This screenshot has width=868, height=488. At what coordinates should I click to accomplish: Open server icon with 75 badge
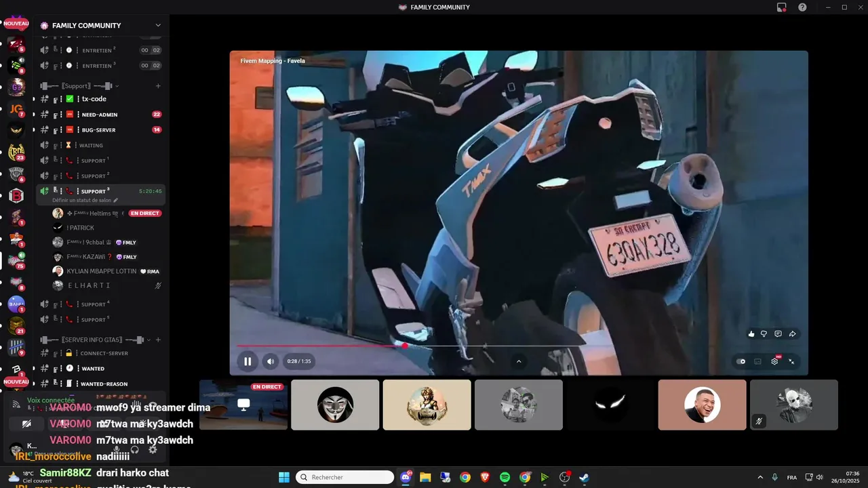[16, 261]
